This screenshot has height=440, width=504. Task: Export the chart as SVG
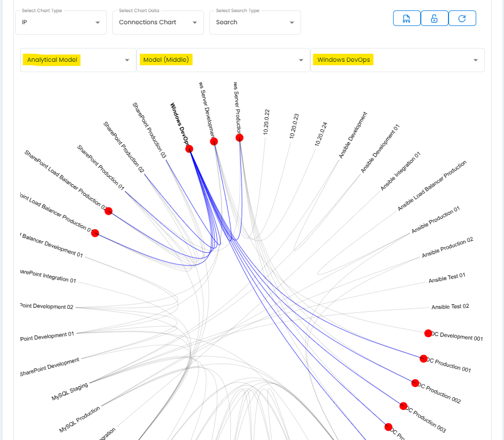(407, 18)
